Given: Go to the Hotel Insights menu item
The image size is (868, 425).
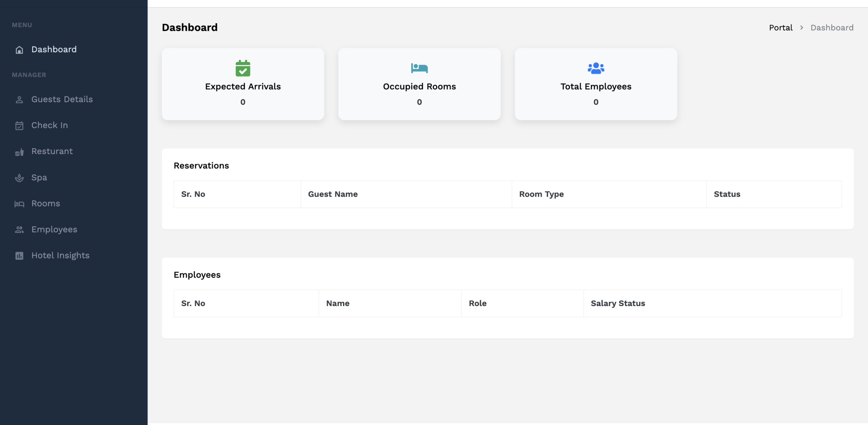Looking at the screenshot, I should (x=60, y=255).
